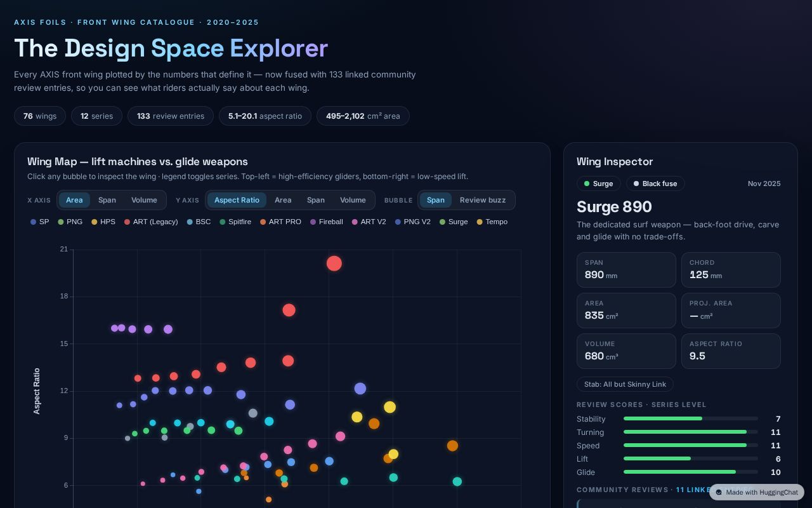This screenshot has width=812, height=508.
Task: Click the '133 review entries' pill
Action: (171, 116)
